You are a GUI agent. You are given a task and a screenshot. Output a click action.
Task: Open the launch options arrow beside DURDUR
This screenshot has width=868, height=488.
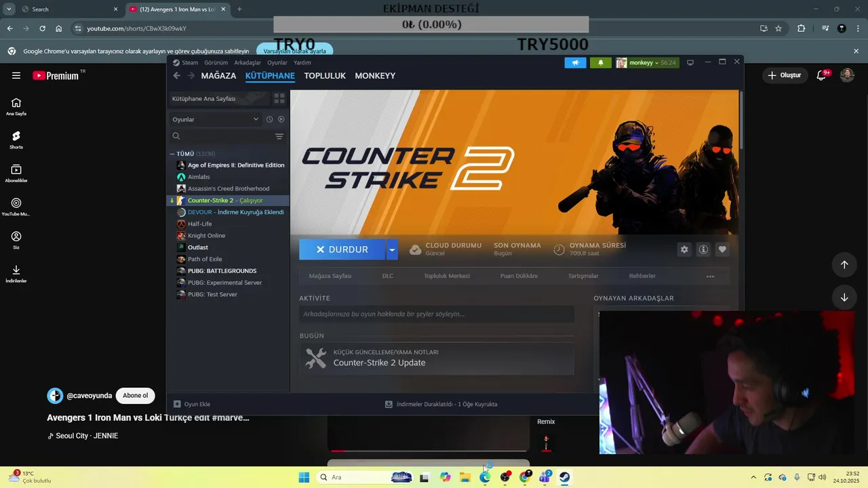[x=391, y=249]
